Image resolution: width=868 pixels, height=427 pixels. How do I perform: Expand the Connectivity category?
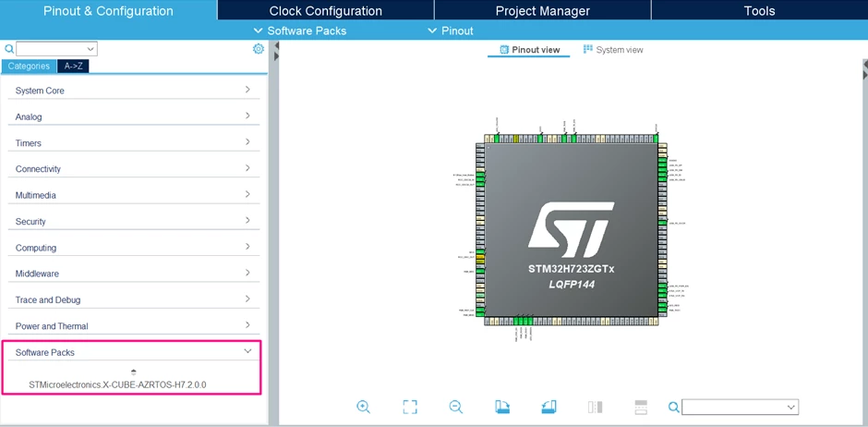tap(133, 169)
